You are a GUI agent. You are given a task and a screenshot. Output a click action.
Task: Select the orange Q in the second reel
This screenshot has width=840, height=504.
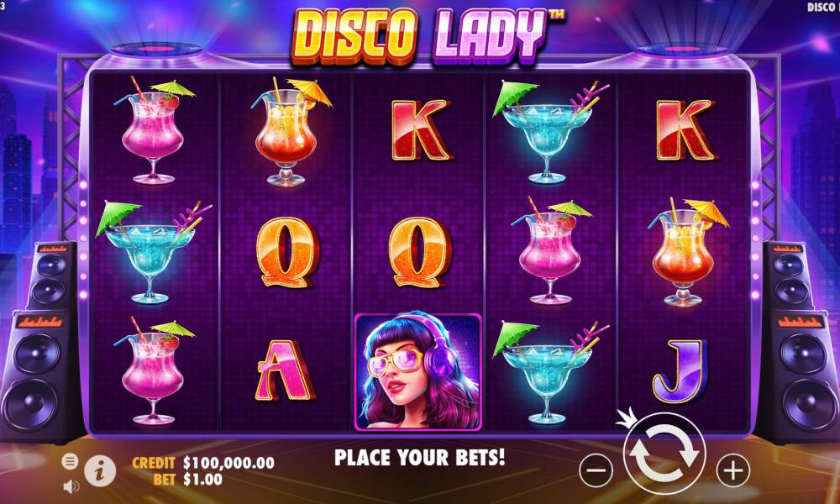click(x=287, y=252)
